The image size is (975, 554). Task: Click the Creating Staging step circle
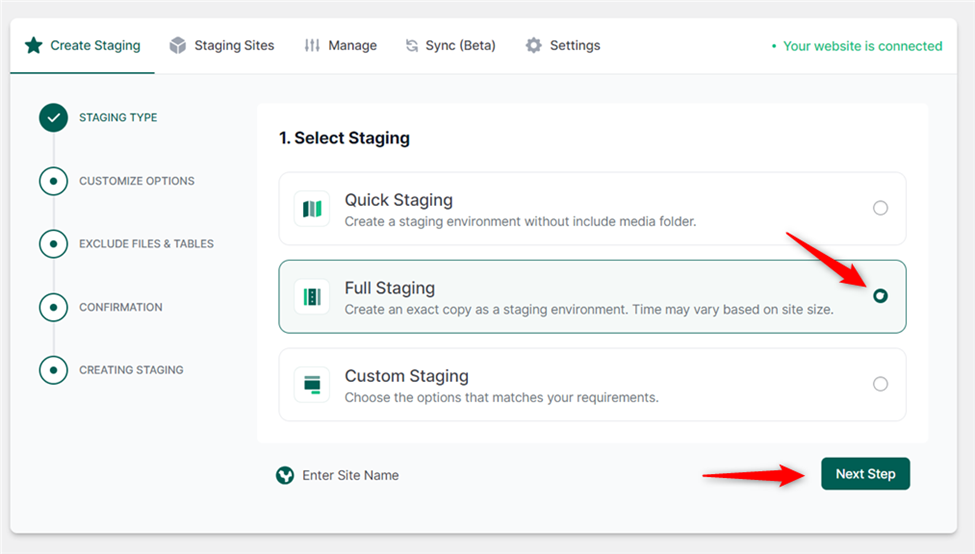tap(53, 370)
